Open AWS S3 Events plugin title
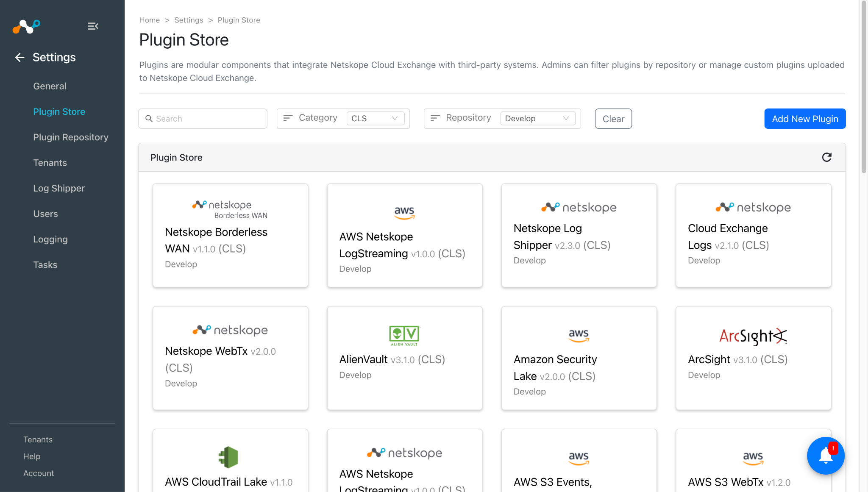This screenshot has width=868, height=492. click(553, 482)
